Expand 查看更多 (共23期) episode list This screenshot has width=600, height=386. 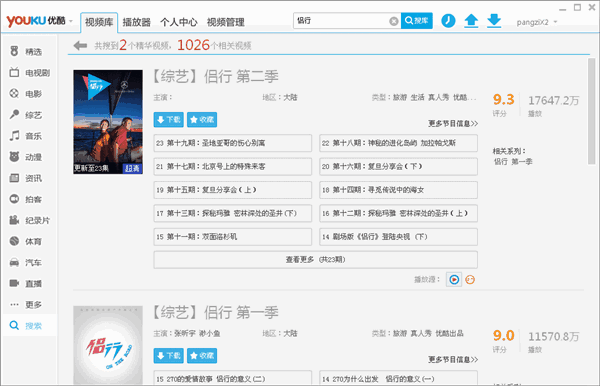point(315,259)
